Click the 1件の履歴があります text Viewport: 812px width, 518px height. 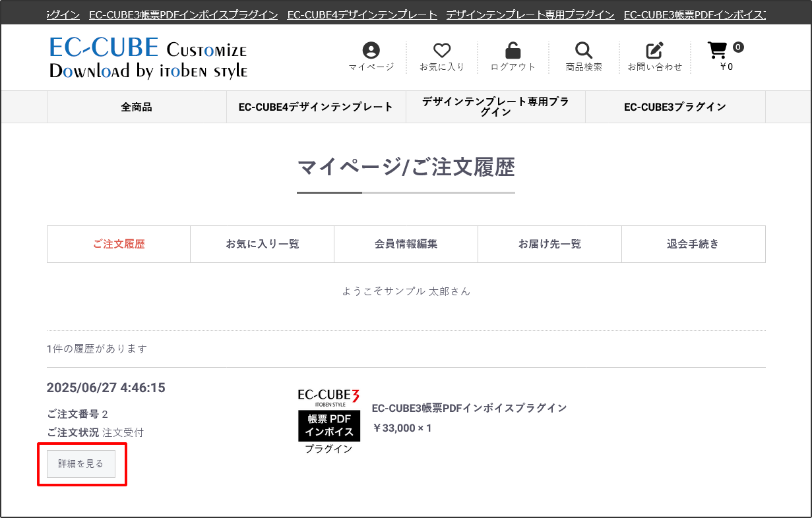coord(97,349)
